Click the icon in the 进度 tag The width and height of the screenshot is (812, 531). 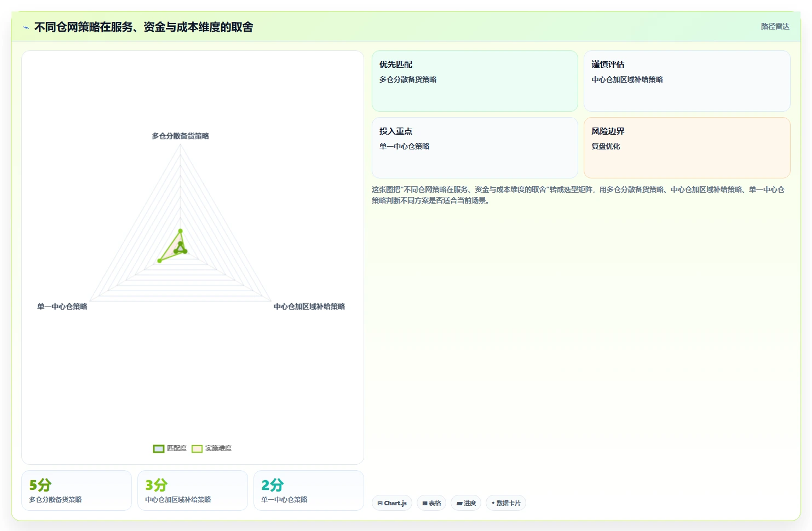pyautogui.click(x=459, y=504)
